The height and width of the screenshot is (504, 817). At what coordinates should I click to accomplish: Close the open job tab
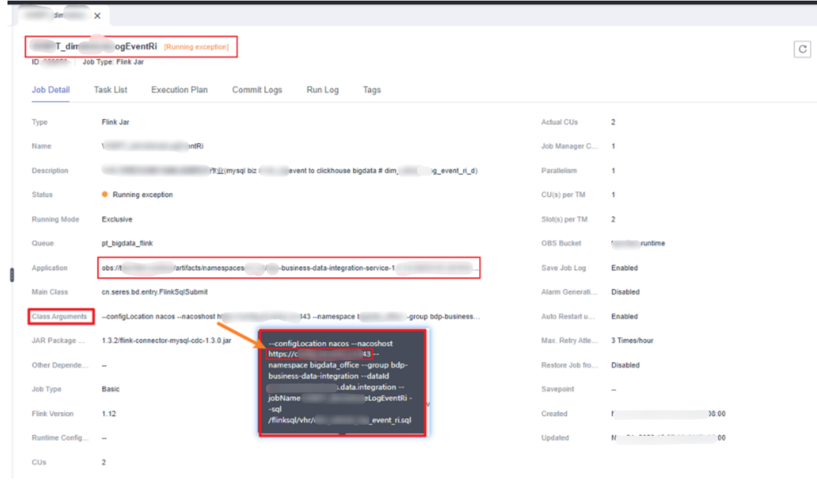pyautogui.click(x=97, y=16)
